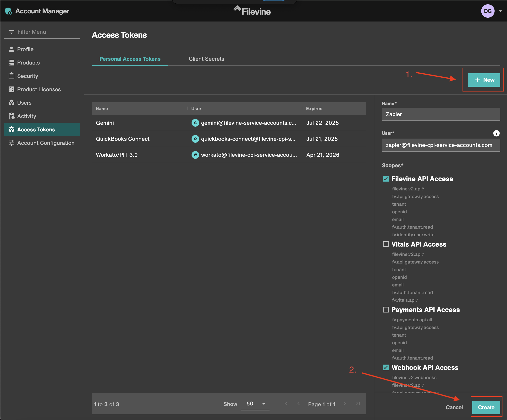Viewport: 507px width, 420px height.
Task: Open the Show 50 page size dropdown
Action: pos(255,404)
